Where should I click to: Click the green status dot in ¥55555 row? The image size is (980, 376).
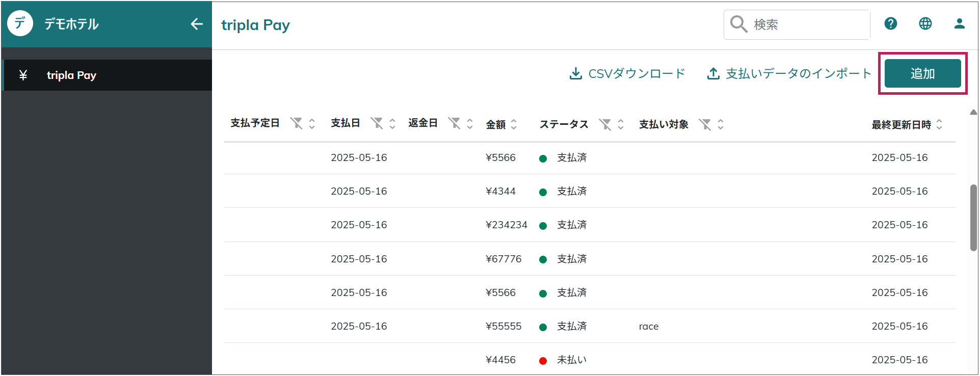[543, 327]
